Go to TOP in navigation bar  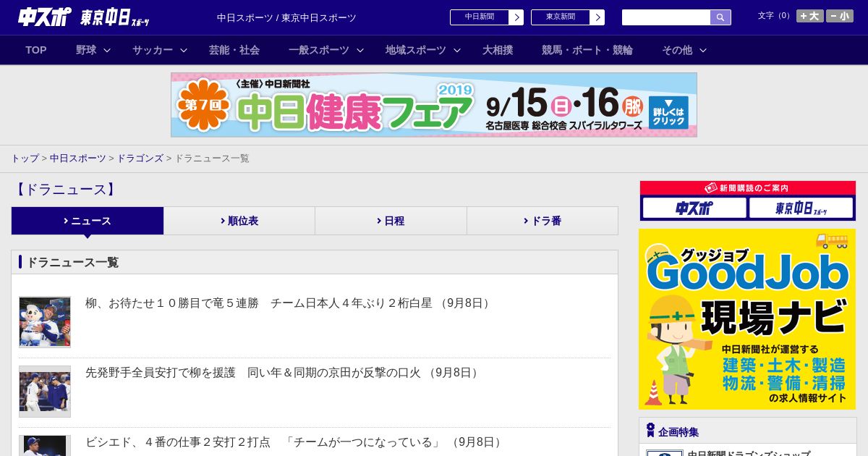coord(36,50)
